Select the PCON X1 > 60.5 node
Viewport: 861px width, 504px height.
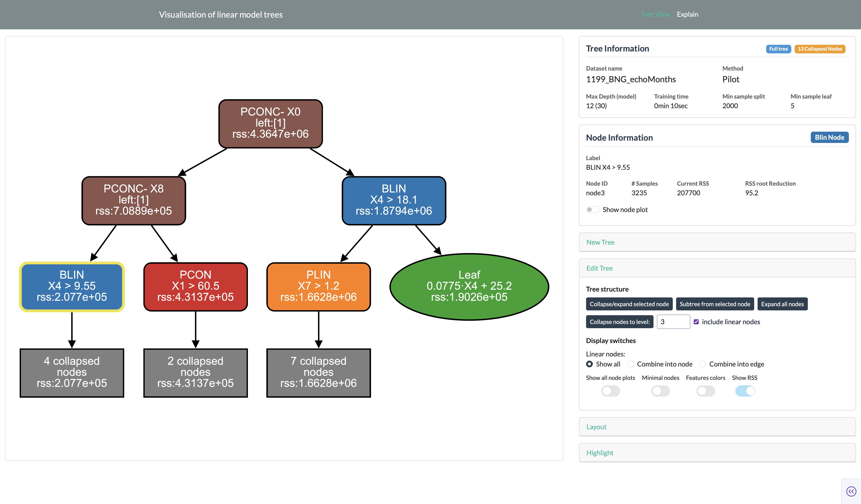coord(195,287)
